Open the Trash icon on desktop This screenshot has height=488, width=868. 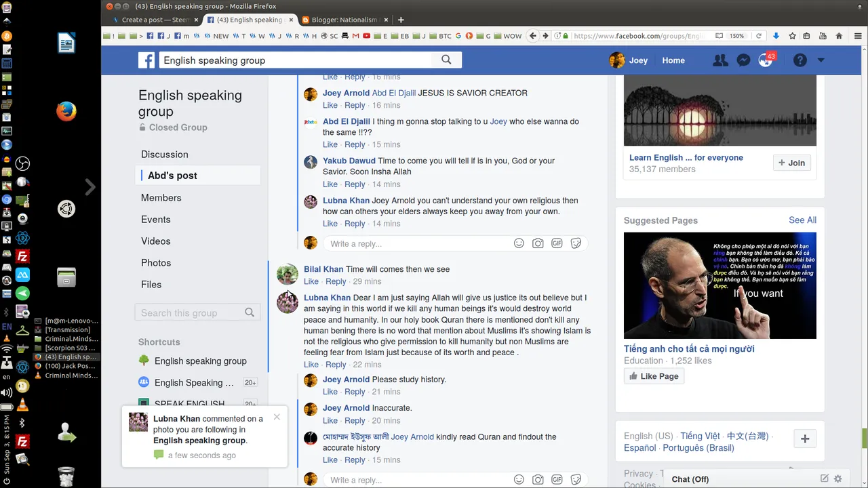click(x=66, y=476)
